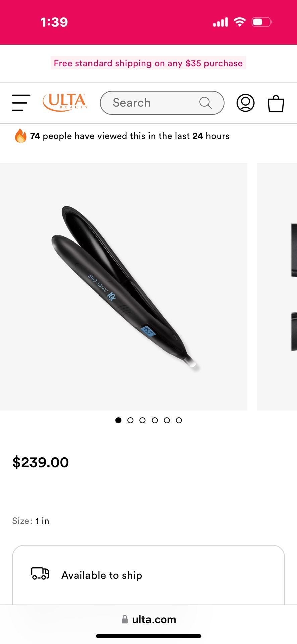The width and height of the screenshot is (297, 644).
Task: Select the second carousel dot
Action: pyautogui.click(x=130, y=420)
